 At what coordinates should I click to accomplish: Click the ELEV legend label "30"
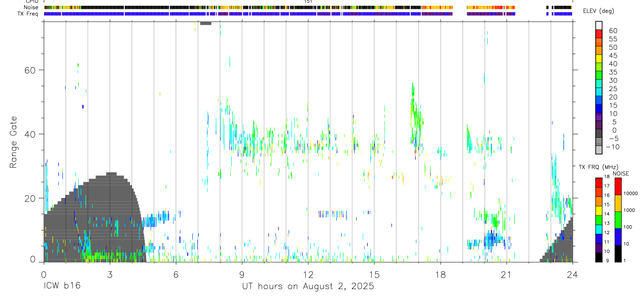[x=613, y=81]
